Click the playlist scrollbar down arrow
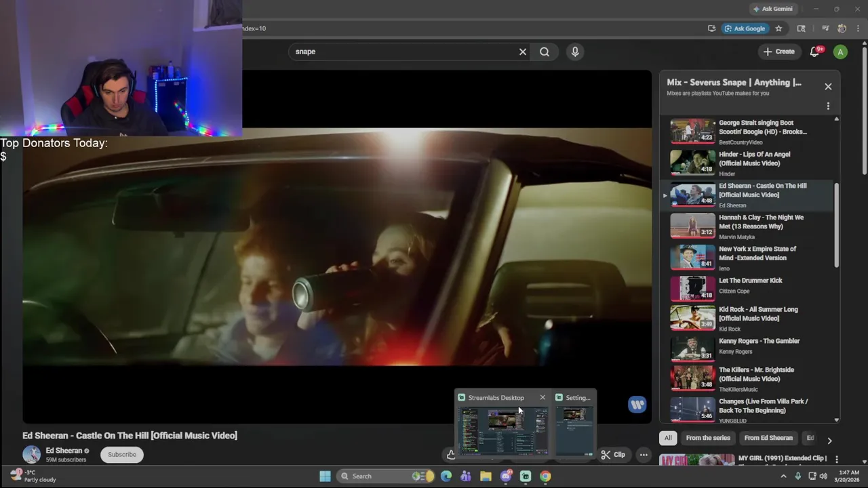This screenshot has width=868, height=488. pos(836,420)
